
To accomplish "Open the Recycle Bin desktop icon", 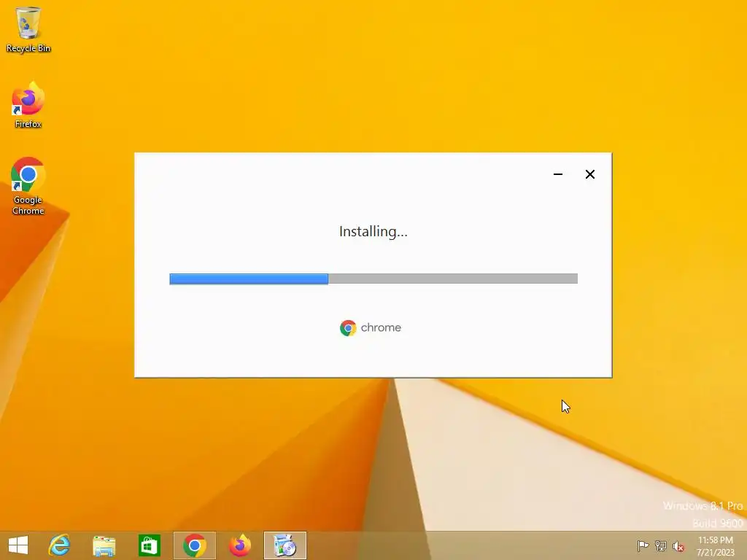I will 28,29.
